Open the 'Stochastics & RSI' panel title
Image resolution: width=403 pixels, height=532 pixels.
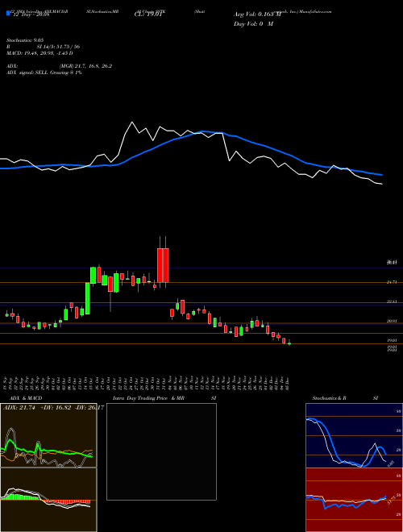(x=345, y=398)
